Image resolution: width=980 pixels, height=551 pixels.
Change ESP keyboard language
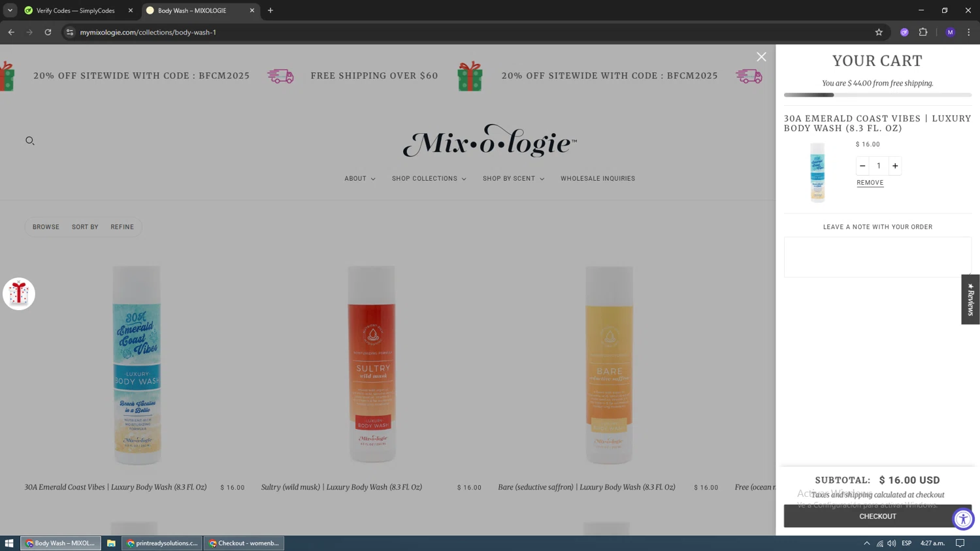click(x=907, y=543)
